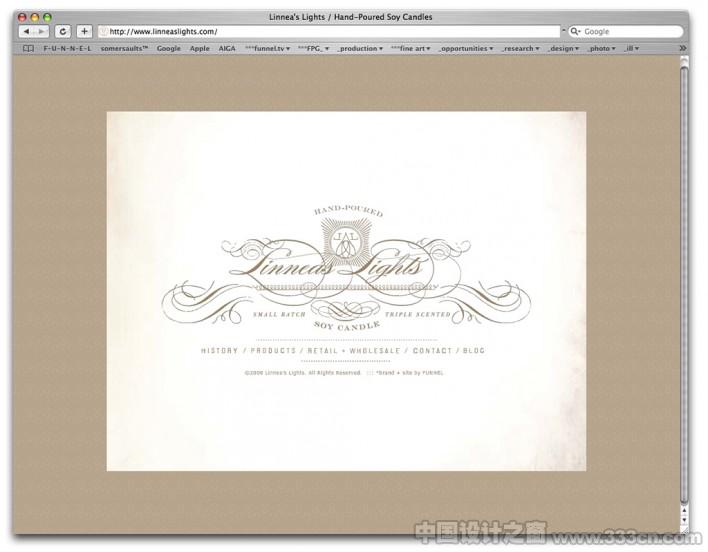Image resolution: width=708 pixels, height=552 pixels.
Task: Open the bookmarks book icon
Action: (28, 48)
